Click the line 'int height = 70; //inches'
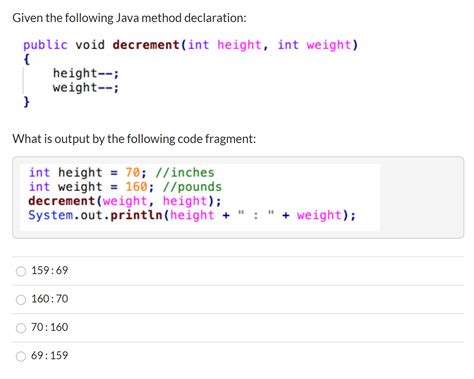The height and width of the screenshot is (379, 474). click(121, 172)
